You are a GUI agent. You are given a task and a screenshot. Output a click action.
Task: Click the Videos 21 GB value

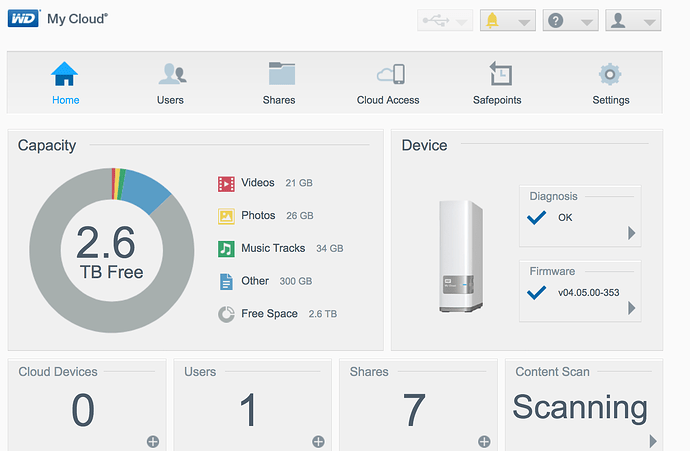click(299, 183)
